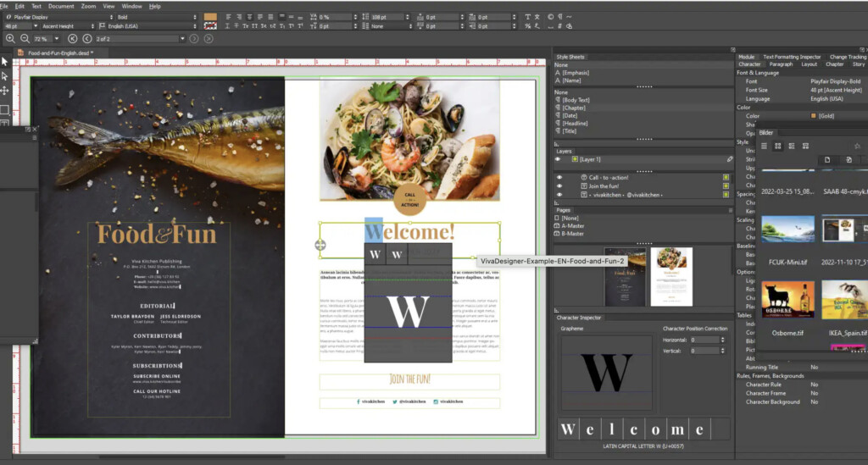Screen dimensions: 868x465
Task: Go to last page arrow button
Action: coord(209,39)
